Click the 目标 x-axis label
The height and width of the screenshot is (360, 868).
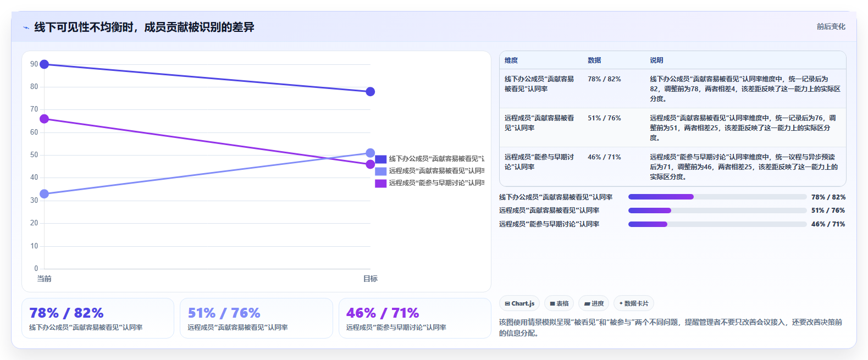click(x=371, y=279)
